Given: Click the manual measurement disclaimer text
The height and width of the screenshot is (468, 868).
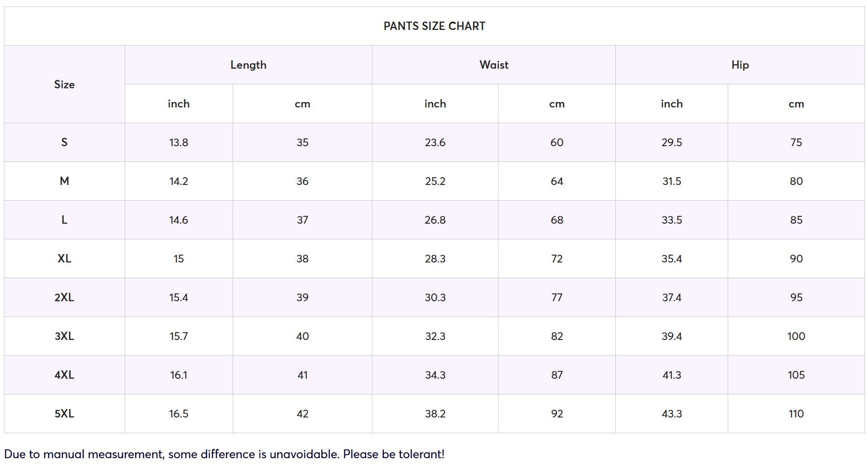Looking at the screenshot, I should (224, 454).
